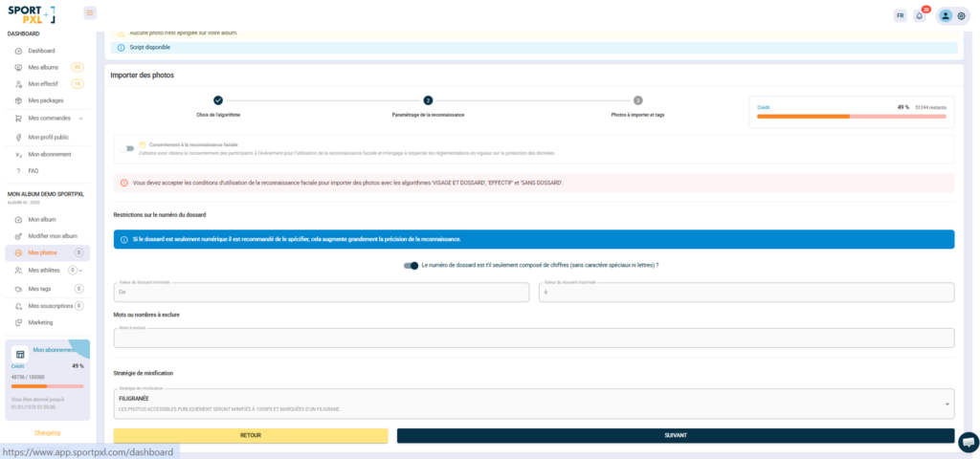Expand the Mes commandes submenu
The height and width of the screenshot is (459, 980).
coord(80,119)
